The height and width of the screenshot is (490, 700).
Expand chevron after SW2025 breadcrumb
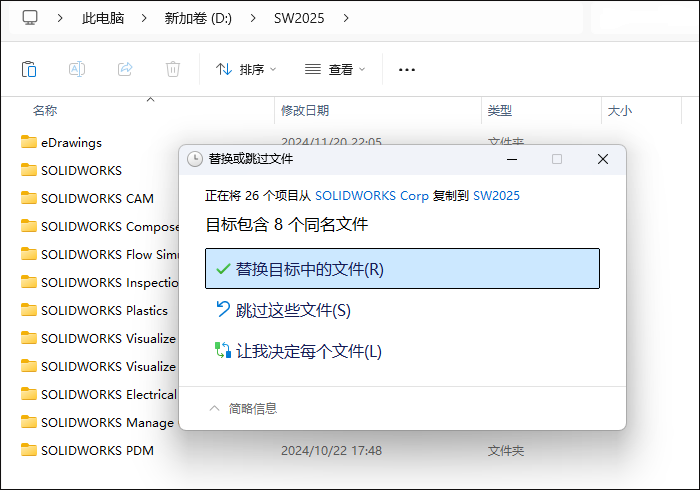[x=346, y=18]
